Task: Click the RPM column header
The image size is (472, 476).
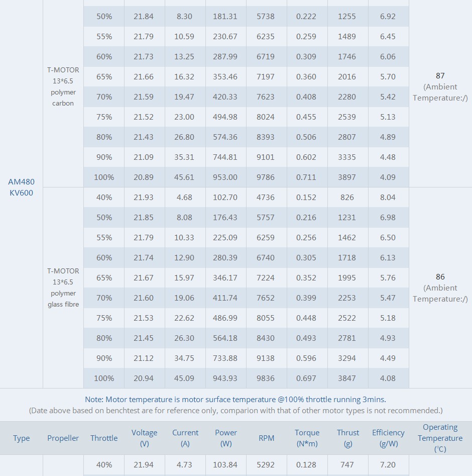Action: (266, 438)
